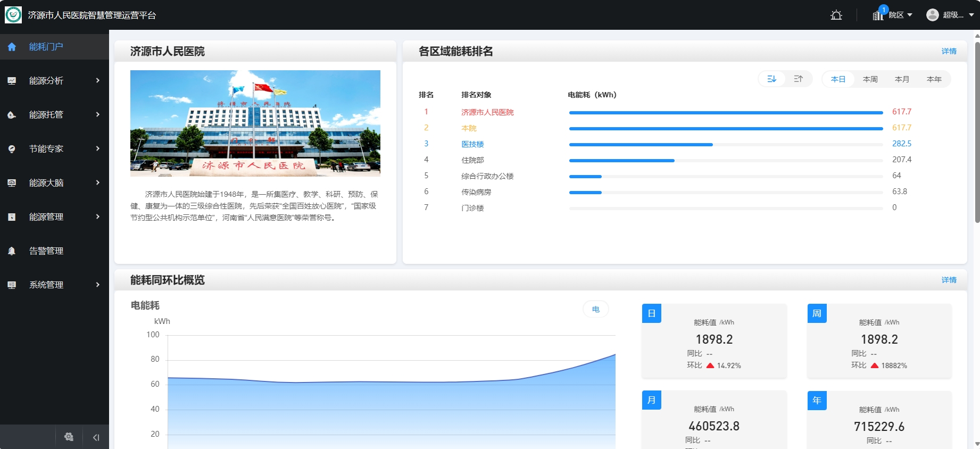Click the alarm bell icon in header
Image resolution: width=980 pixels, height=449 pixels.
click(x=836, y=15)
